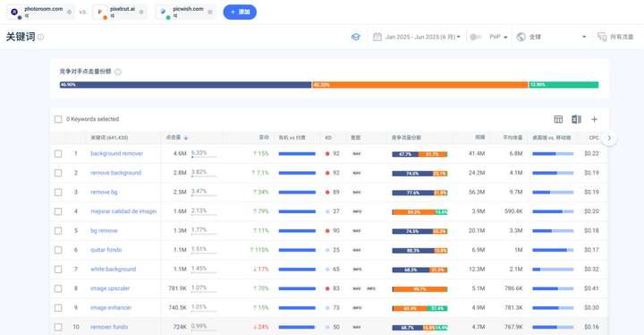The width and height of the screenshot is (644, 335).
Task: Click the plus icon above the table
Action: pyautogui.click(x=594, y=119)
